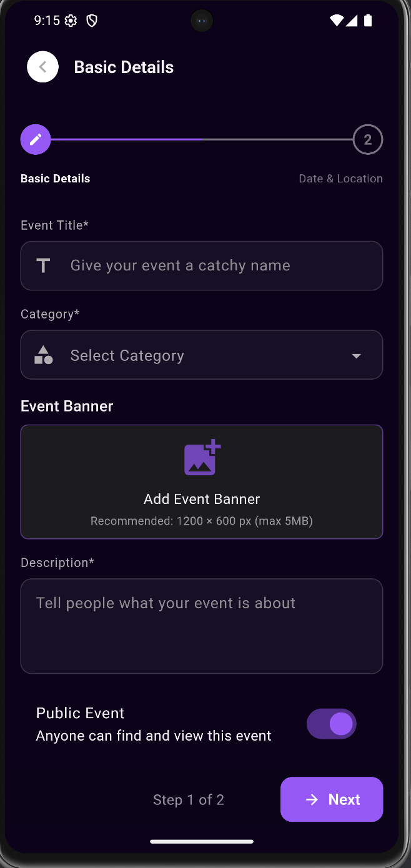Click the arrow icon inside Next button
This screenshot has height=868, width=411.
[x=310, y=799]
